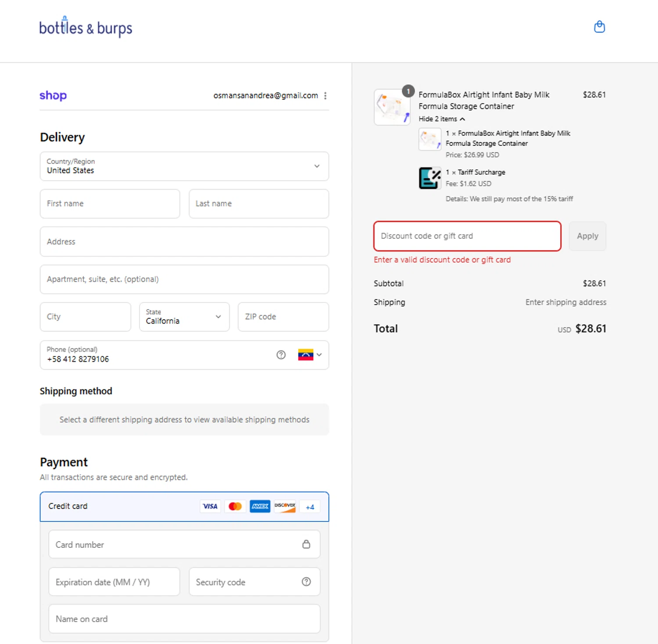
Task: Click the osmansanandrea@gmail.com email text
Action: 266,95
